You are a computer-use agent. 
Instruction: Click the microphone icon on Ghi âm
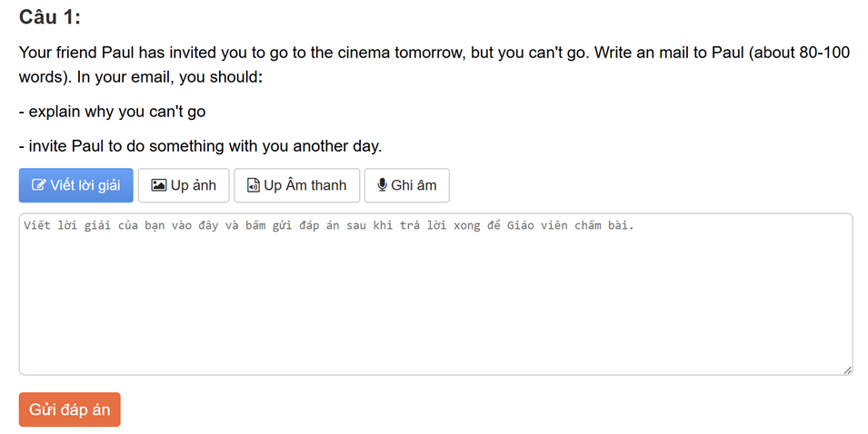coord(383,185)
